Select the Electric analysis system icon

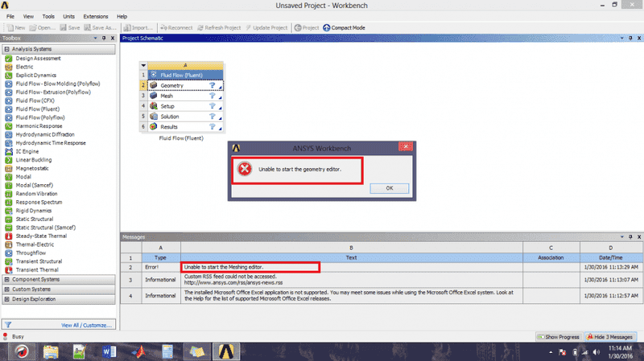(x=9, y=67)
